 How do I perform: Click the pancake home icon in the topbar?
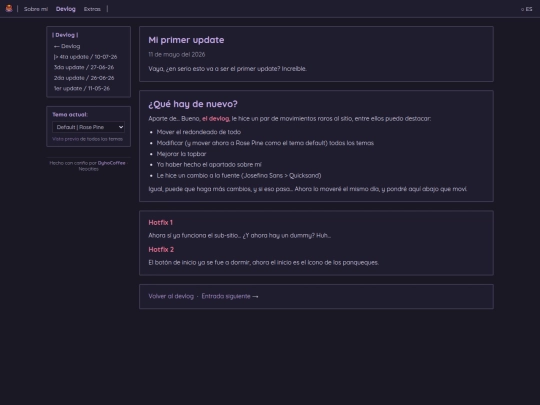(9, 9)
